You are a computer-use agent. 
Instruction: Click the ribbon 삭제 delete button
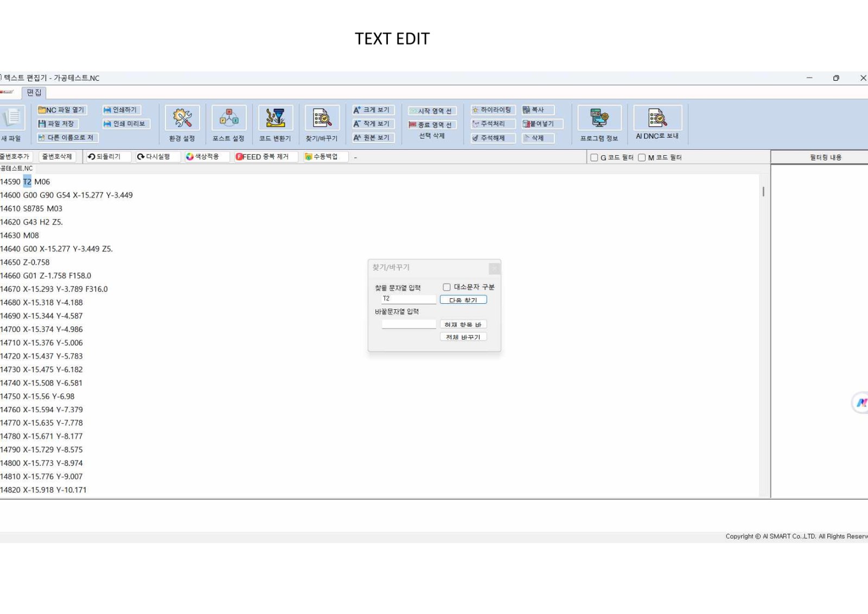click(537, 138)
